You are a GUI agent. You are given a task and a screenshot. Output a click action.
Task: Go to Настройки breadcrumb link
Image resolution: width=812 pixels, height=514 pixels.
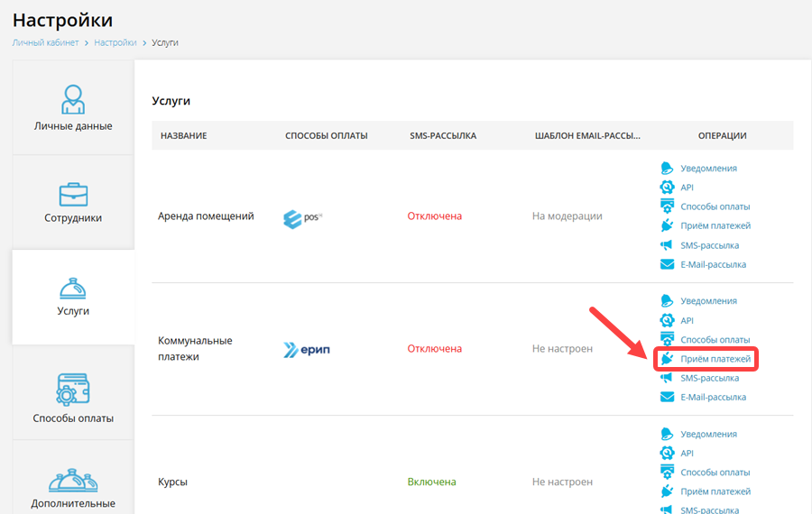coord(115,42)
